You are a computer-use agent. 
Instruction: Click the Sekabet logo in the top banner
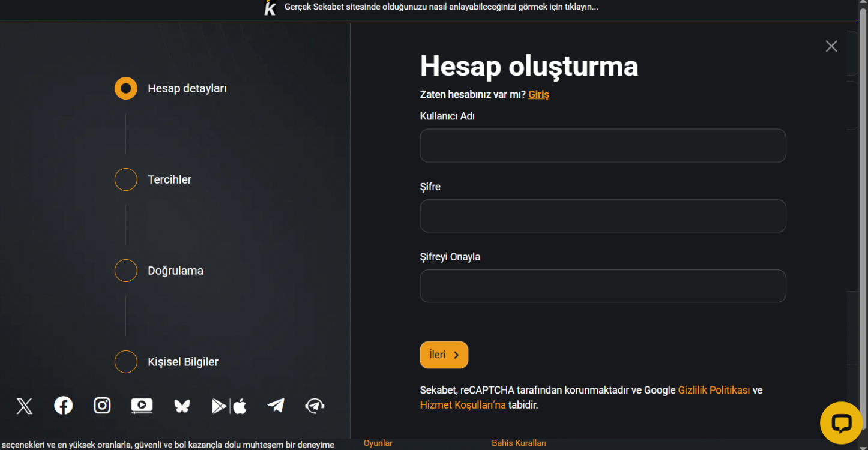coord(270,8)
